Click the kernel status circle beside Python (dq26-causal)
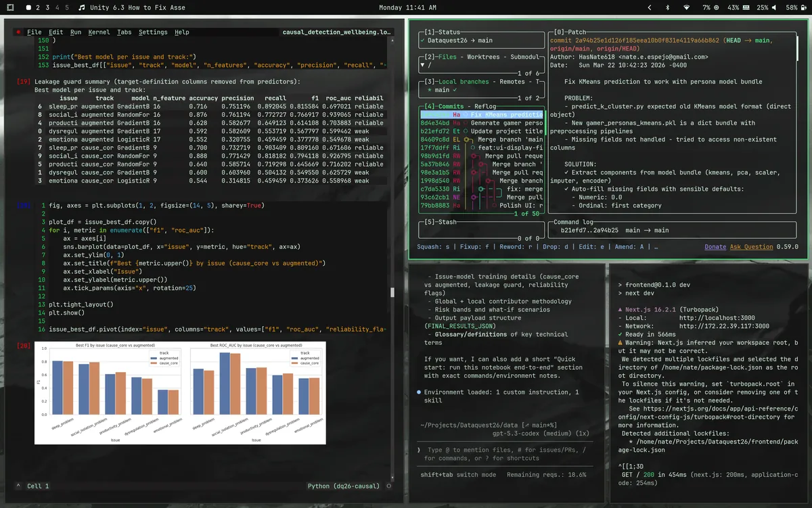 click(x=389, y=486)
